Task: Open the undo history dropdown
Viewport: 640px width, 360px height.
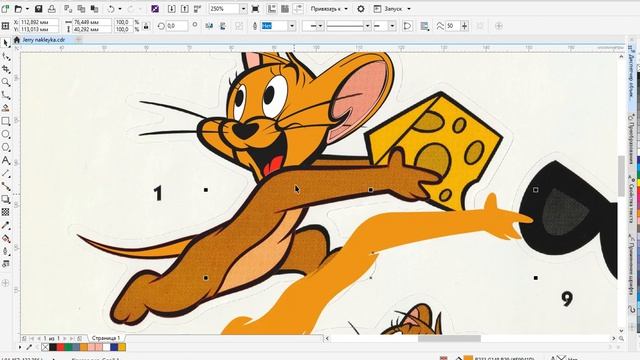Action: coord(120,9)
